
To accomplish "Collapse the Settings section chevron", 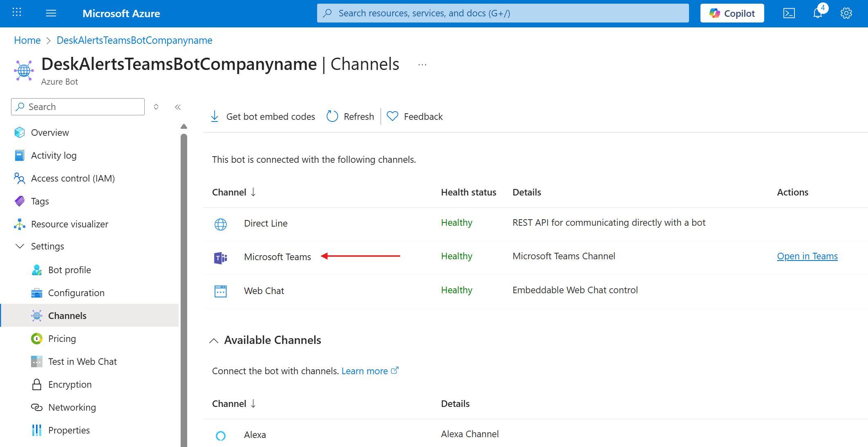I will click(19, 246).
